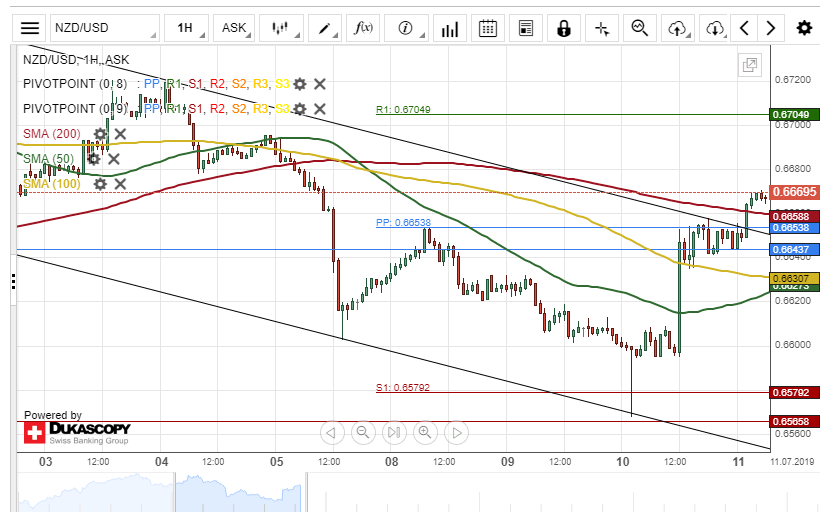Screen dimensions: 823x520
Task: Click the 0.66307 yellow SMA price tag
Action: 794,278
